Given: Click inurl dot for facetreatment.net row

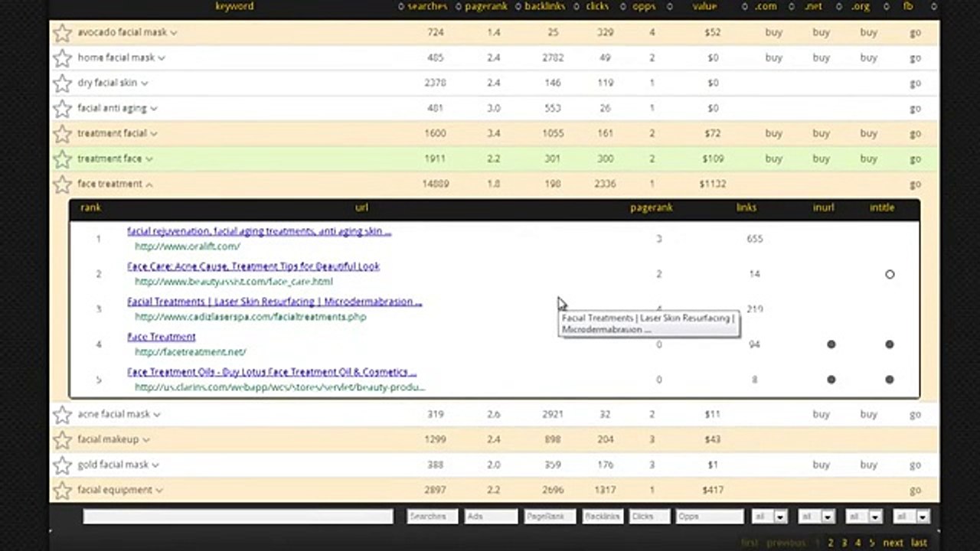Looking at the screenshot, I should click(x=831, y=344).
